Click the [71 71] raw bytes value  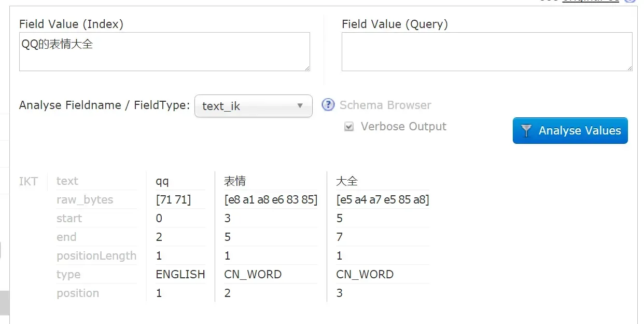[173, 200]
